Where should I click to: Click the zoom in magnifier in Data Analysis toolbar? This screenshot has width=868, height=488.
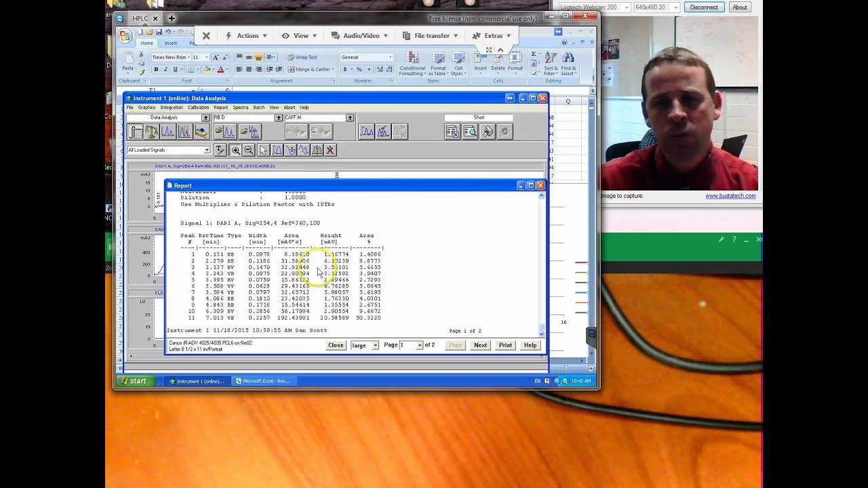(x=235, y=150)
